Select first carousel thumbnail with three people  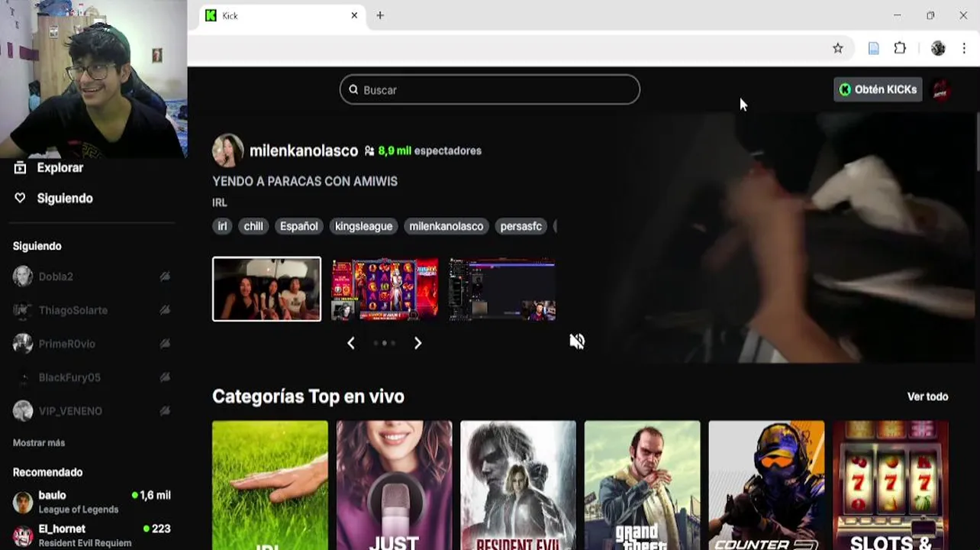click(266, 289)
